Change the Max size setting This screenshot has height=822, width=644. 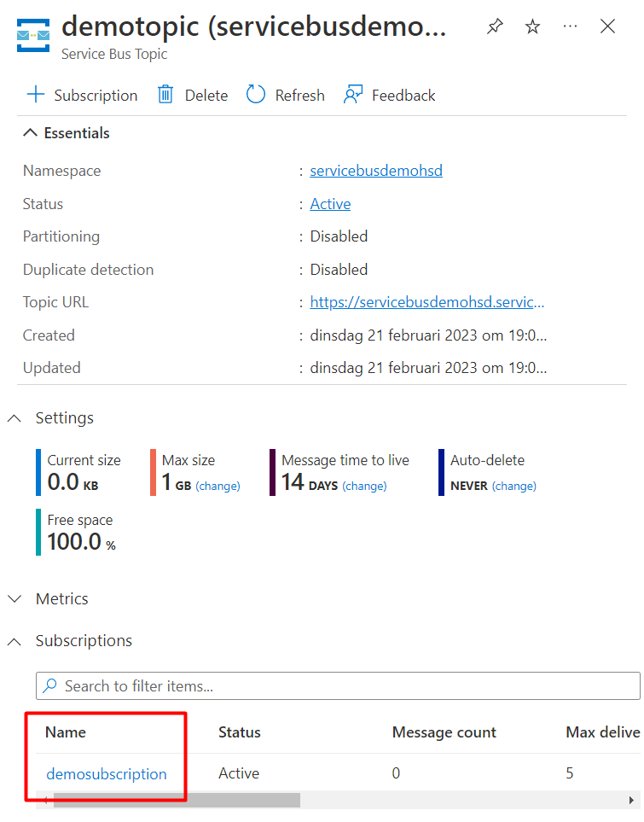click(x=218, y=486)
